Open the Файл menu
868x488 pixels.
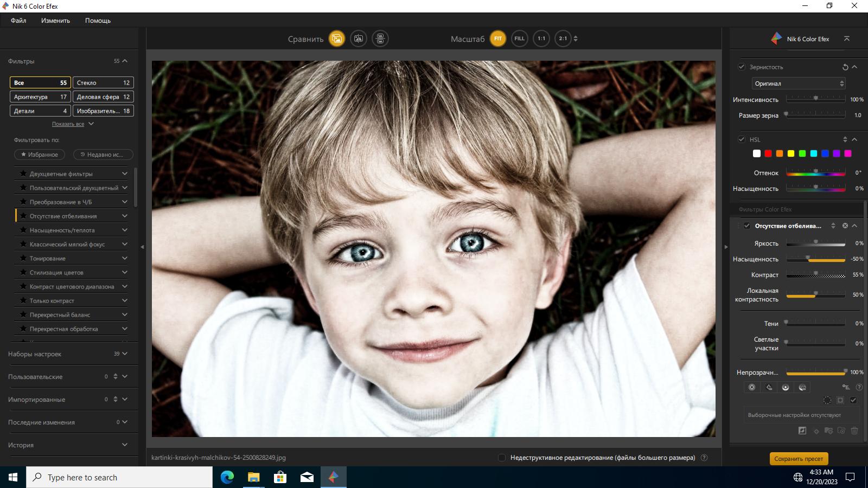[x=18, y=21]
